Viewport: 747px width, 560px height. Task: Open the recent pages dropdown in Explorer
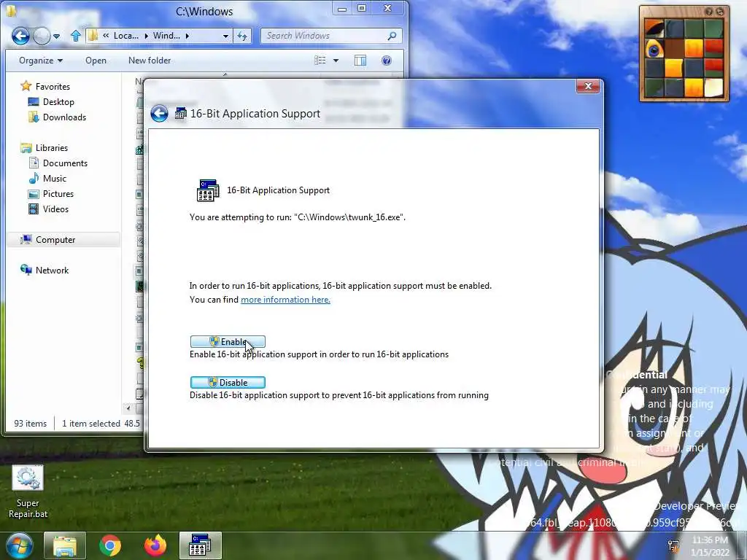pos(57,36)
